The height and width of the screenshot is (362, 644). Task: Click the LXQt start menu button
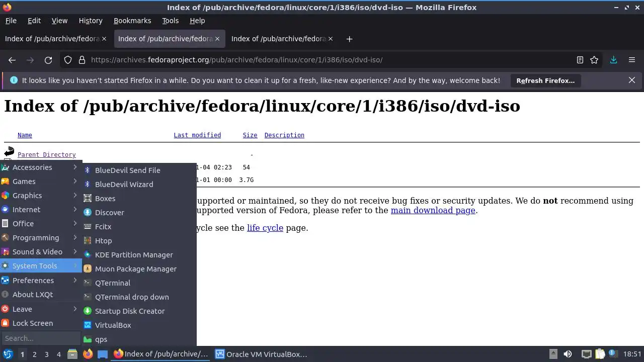pos(8,354)
